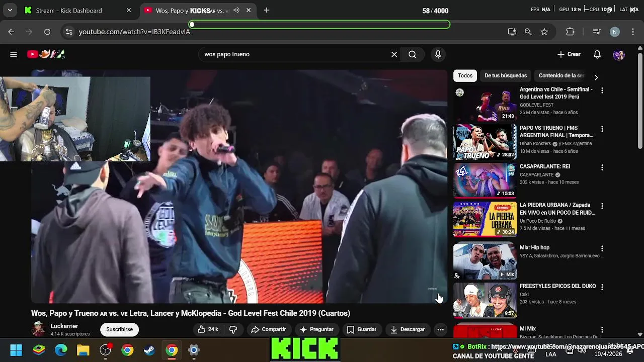Open Chrome media controls icon

tap(597, 32)
